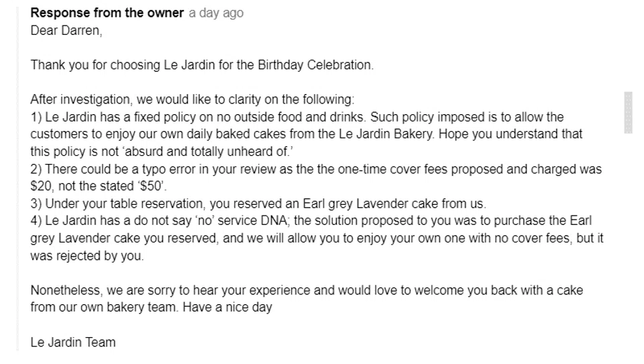This screenshot has width=644, height=364.
Task: Click the grey scrollbar thumb at right
Action: point(628,112)
